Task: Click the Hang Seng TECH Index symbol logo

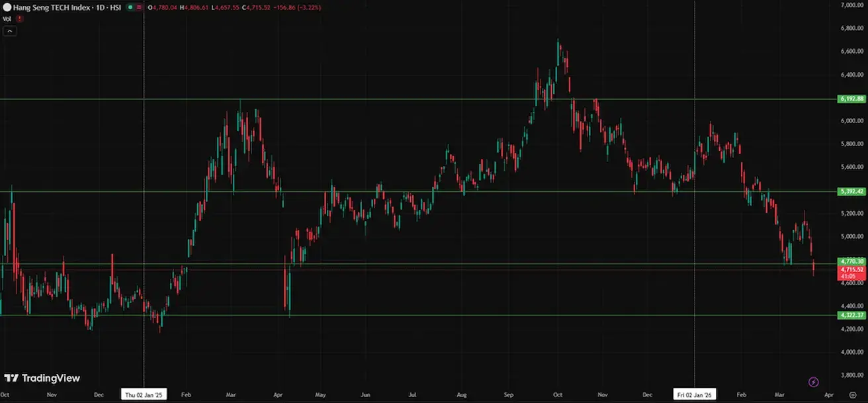Action: pyautogui.click(x=7, y=7)
